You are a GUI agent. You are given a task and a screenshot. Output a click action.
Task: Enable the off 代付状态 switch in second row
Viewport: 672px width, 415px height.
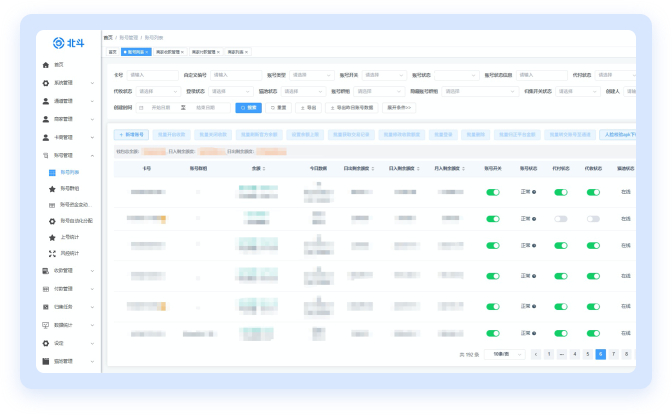(x=560, y=218)
